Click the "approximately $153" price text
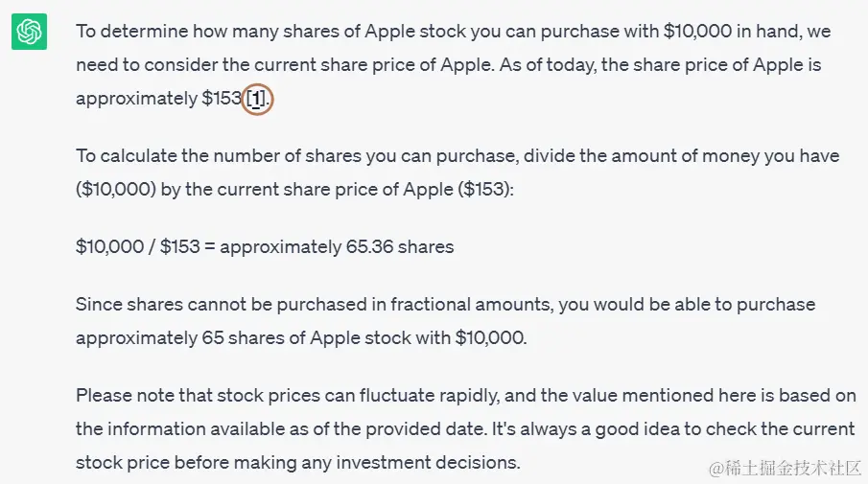 click(x=159, y=99)
